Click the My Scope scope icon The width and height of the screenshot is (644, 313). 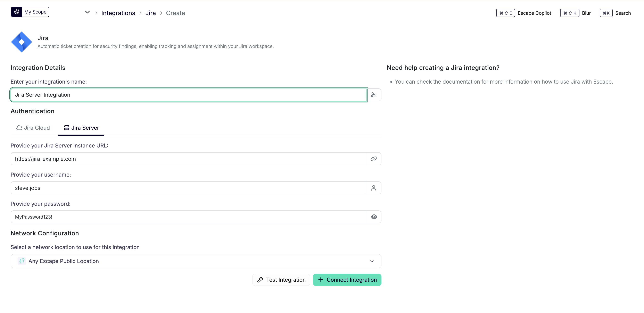click(17, 11)
